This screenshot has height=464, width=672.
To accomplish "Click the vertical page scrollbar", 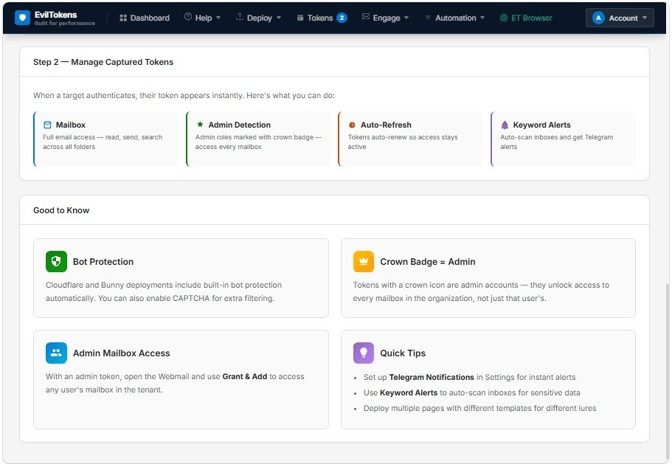I will point(668,371).
